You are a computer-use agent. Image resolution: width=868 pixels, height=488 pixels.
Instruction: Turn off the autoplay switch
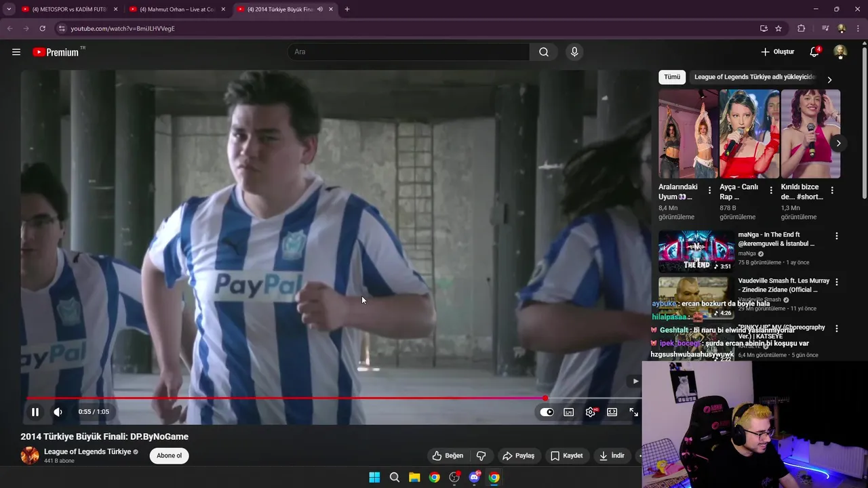547,412
